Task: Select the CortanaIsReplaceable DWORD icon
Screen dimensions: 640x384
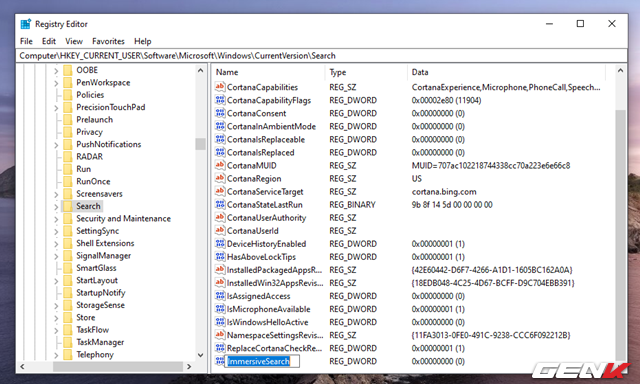Action: [x=220, y=139]
